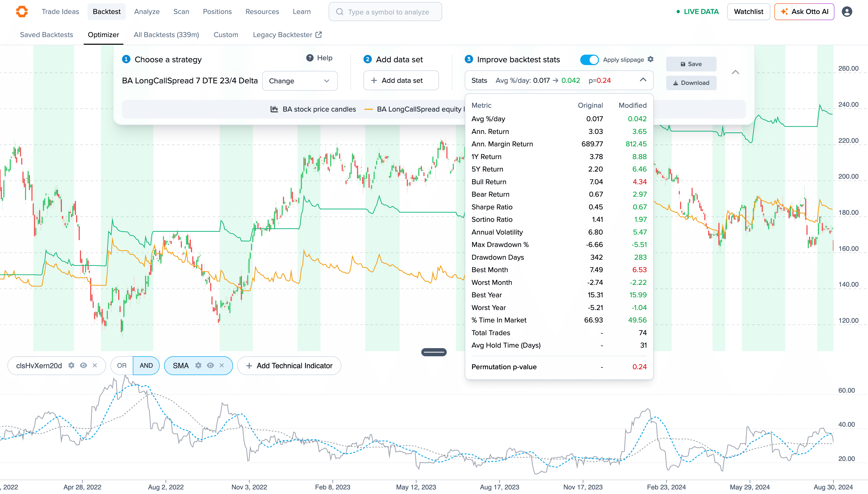Click the orange app logo icon
Screen dimensions: 868x494
[21, 11]
